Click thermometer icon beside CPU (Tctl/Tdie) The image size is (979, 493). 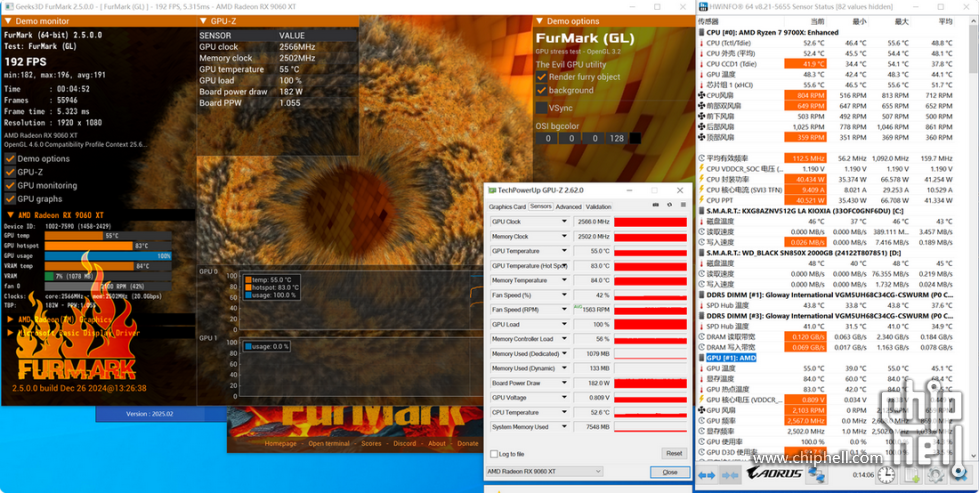[701, 43]
